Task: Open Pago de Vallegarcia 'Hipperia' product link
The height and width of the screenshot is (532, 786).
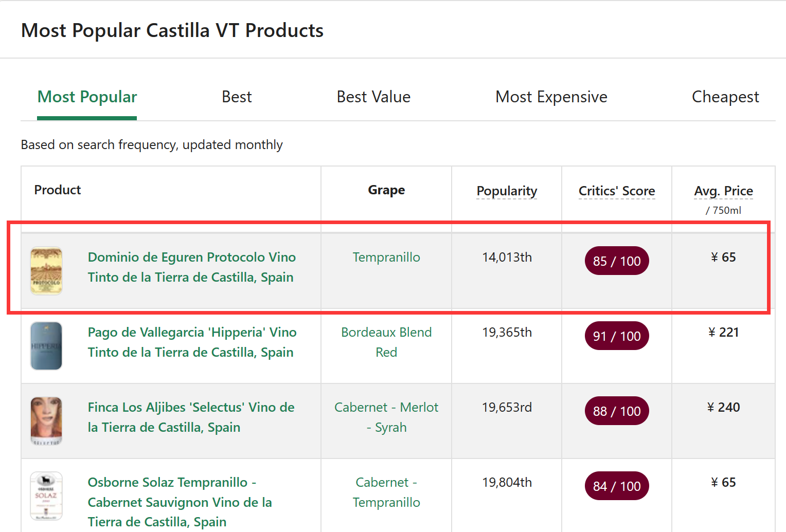Action: click(191, 342)
